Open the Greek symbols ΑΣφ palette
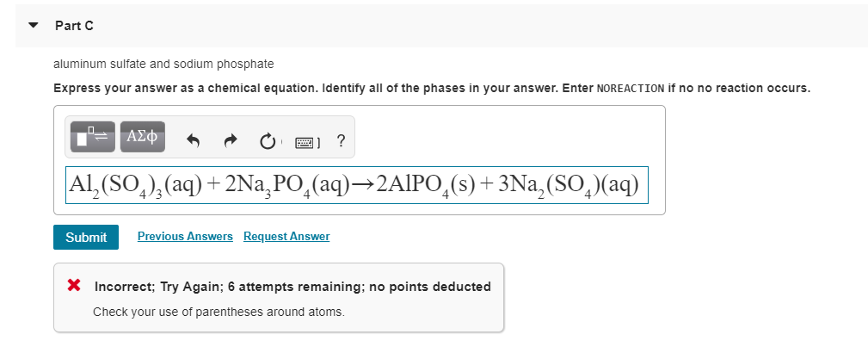The height and width of the screenshot is (353, 868). click(142, 137)
